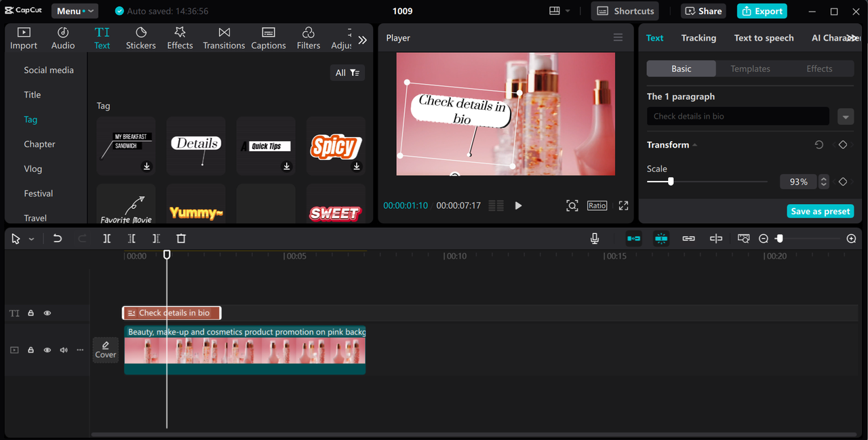Lock the main video track
This screenshot has height=440, width=868.
coord(31,351)
